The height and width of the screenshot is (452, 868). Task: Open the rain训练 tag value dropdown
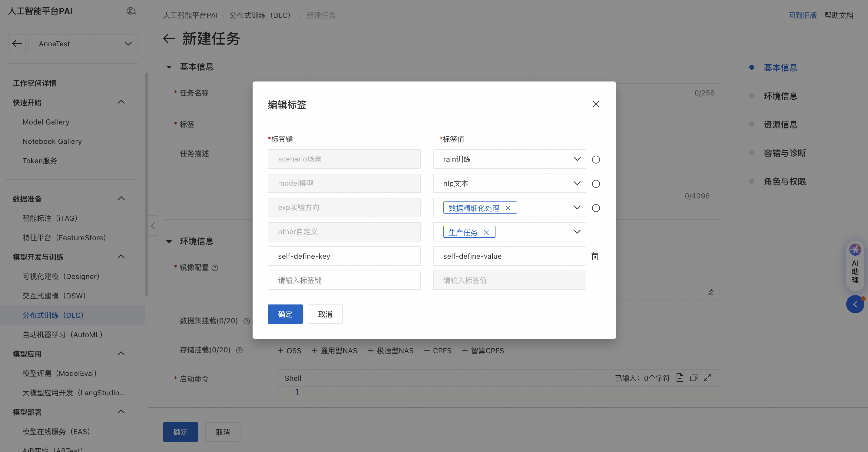tap(509, 159)
